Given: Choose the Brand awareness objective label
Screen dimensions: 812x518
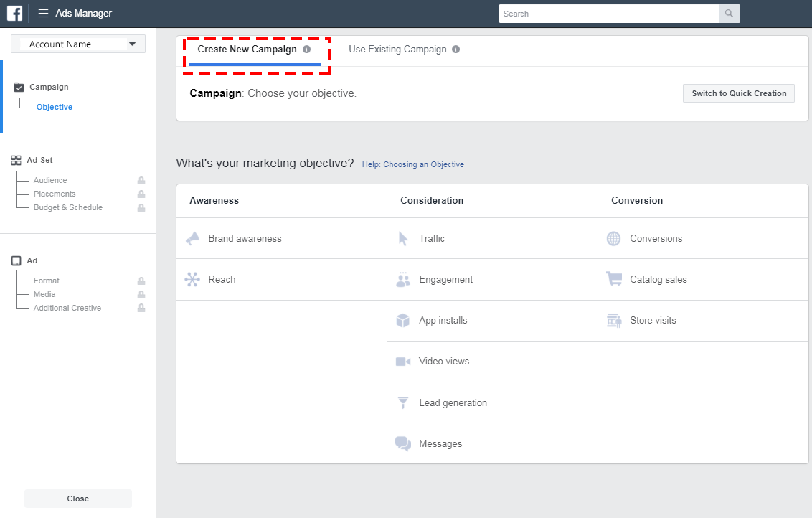Looking at the screenshot, I should point(245,238).
